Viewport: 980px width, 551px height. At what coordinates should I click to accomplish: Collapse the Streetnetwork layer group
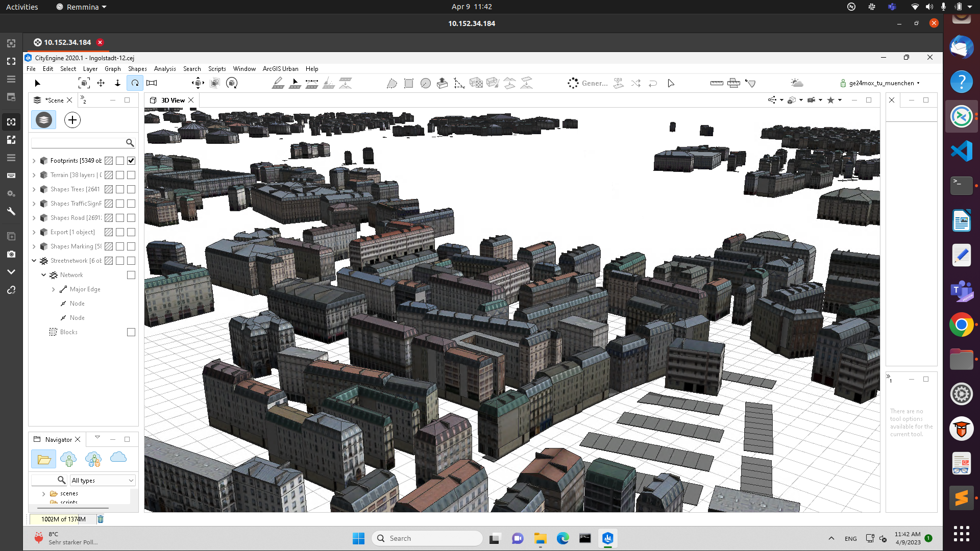[34, 261]
